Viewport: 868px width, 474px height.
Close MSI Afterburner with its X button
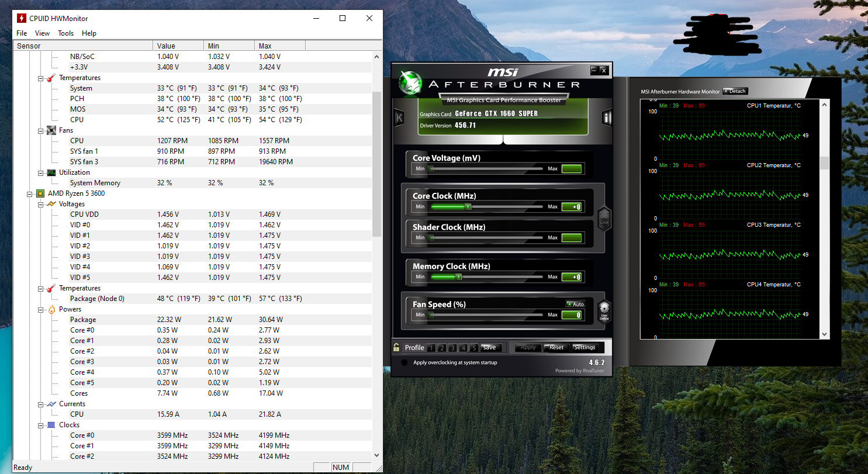[x=604, y=70]
